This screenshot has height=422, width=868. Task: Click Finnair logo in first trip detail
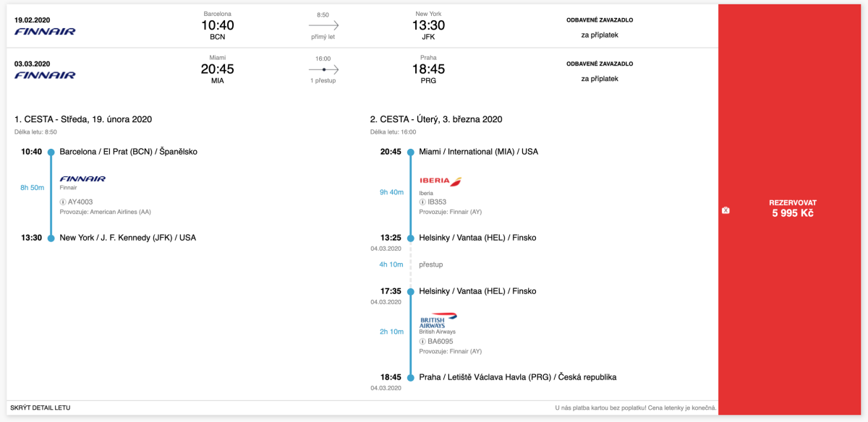[82, 178]
